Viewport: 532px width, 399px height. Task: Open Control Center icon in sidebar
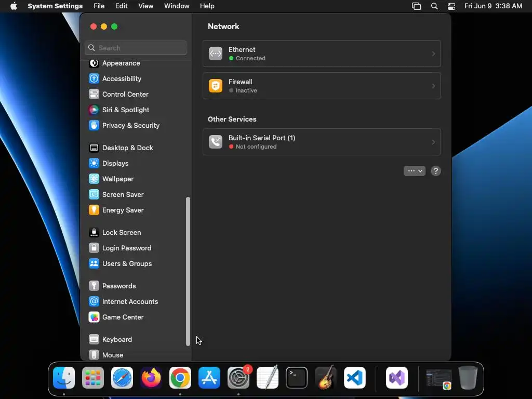(x=94, y=95)
